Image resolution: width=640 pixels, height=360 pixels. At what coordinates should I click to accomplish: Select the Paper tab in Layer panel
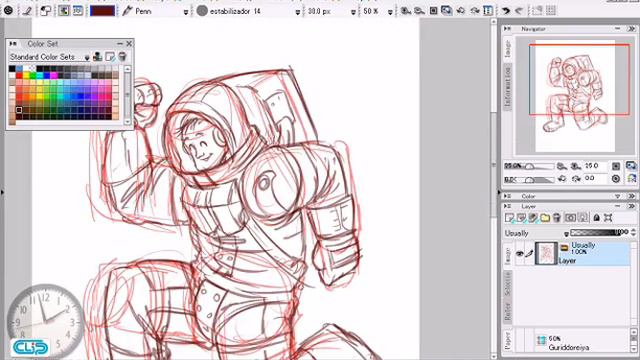(508, 340)
